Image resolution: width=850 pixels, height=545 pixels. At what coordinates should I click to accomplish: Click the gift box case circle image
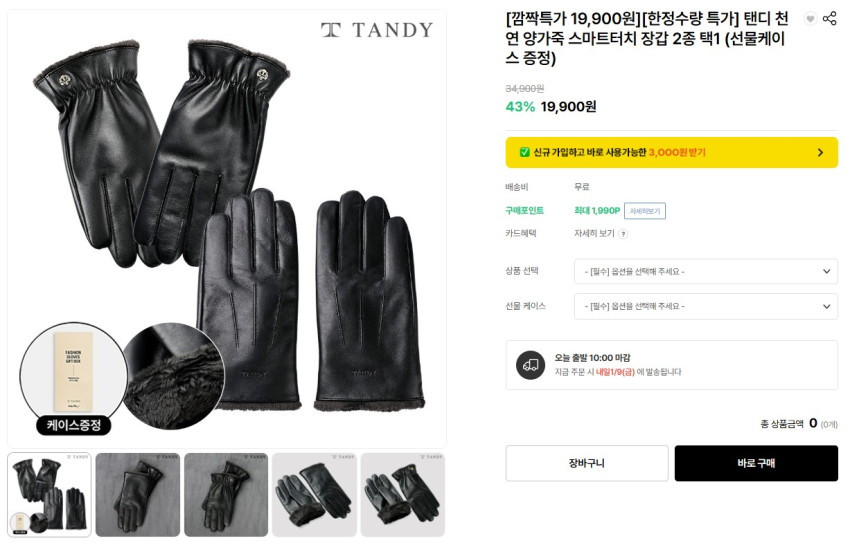coord(73,375)
